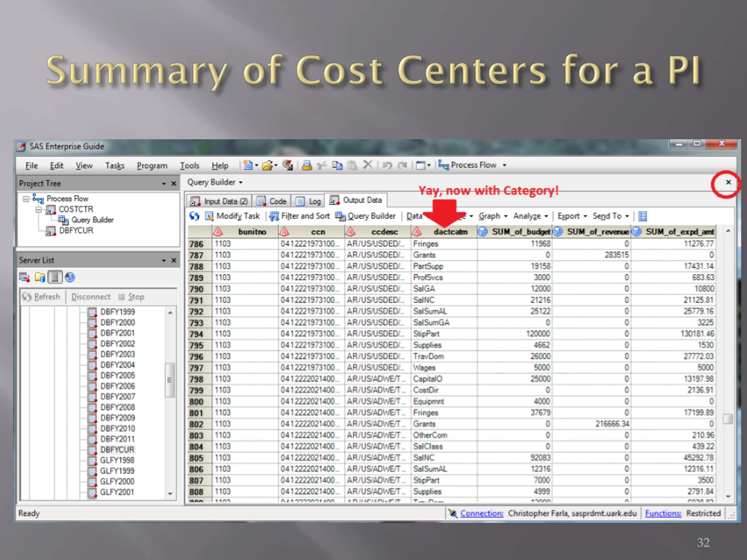Open the Help menu
This screenshot has width=747, height=560.
(x=220, y=166)
